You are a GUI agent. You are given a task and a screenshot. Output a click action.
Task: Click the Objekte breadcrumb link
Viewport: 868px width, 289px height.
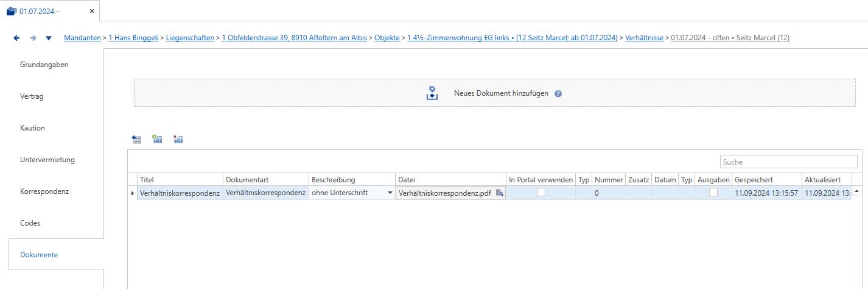(387, 38)
